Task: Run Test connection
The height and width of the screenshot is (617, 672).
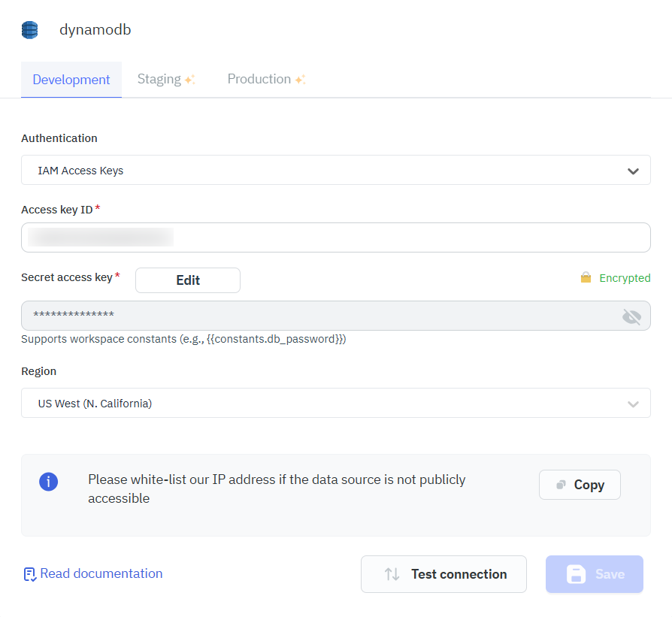Action: (x=443, y=574)
